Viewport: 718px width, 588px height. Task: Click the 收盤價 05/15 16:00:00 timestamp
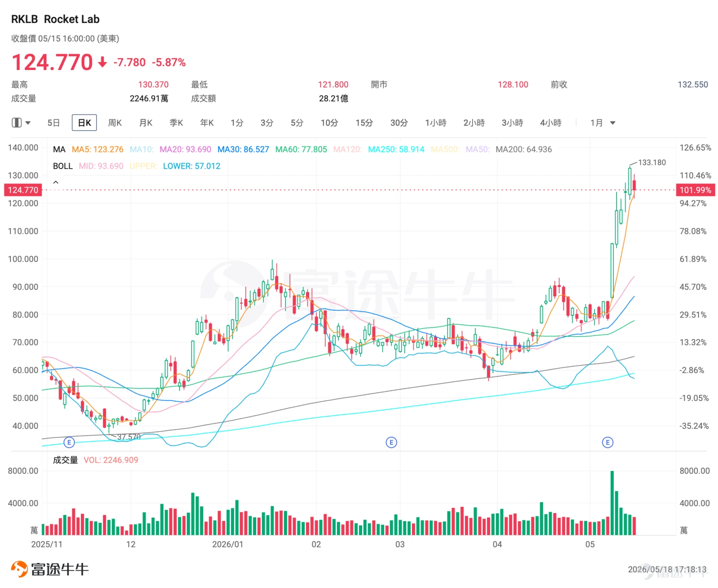click(65, 39)
